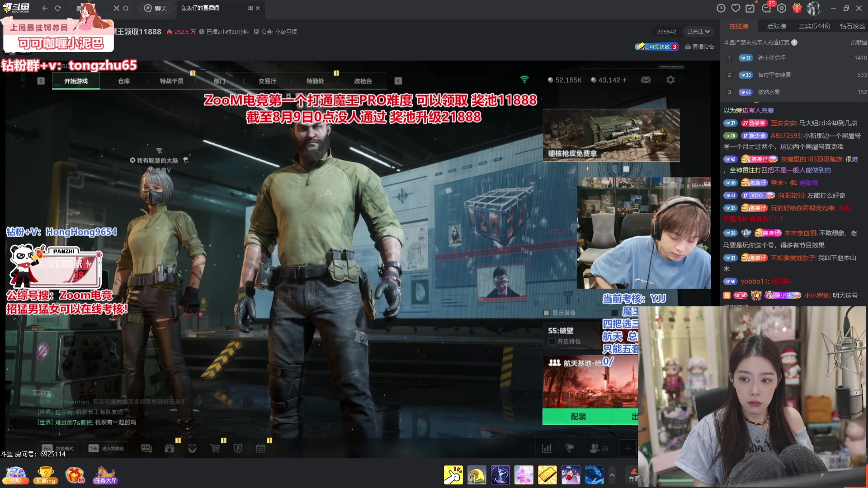Click the 可领次数 3 reward badge
Viewport: 868px width, 488px height.
click(657, 47)
